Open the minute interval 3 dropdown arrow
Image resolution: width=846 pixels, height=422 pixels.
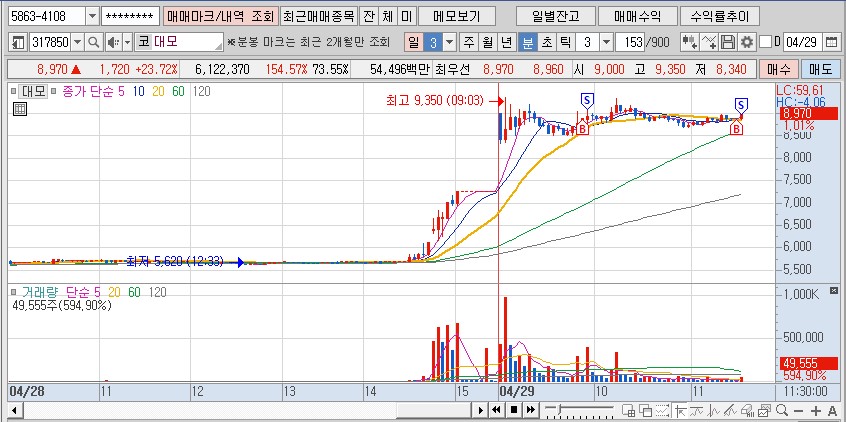(606, 42)
